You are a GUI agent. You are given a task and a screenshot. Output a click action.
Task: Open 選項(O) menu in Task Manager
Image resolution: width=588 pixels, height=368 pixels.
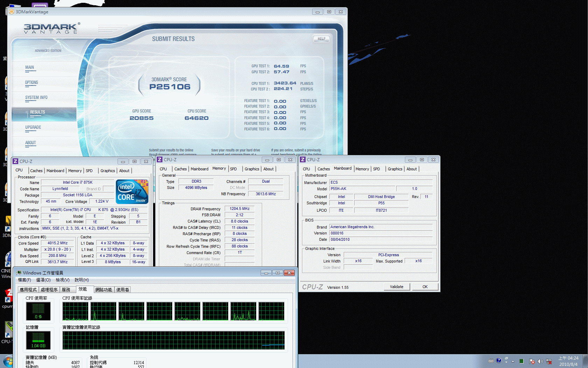pos(43,280)
